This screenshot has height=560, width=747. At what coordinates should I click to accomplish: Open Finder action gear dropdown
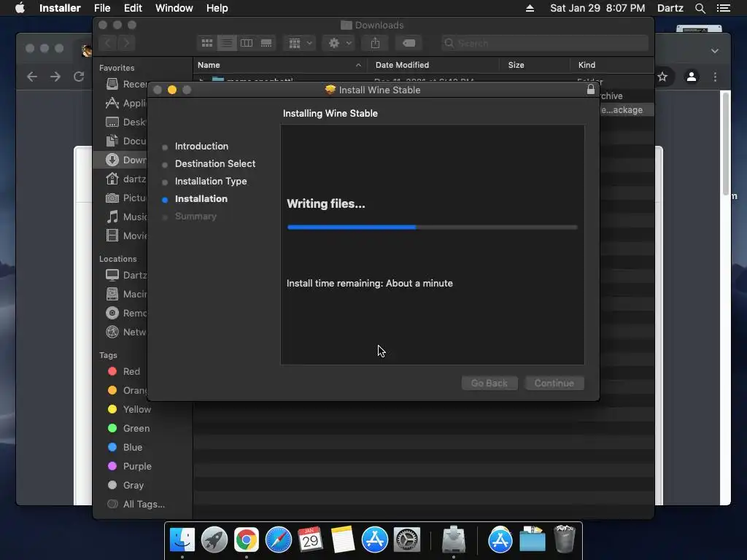coord(338,43)
